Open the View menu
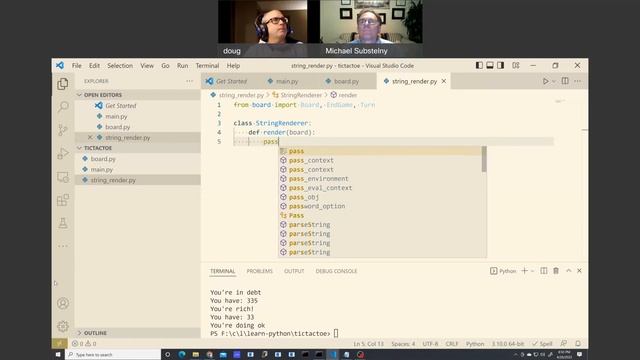 click(147, 65)
